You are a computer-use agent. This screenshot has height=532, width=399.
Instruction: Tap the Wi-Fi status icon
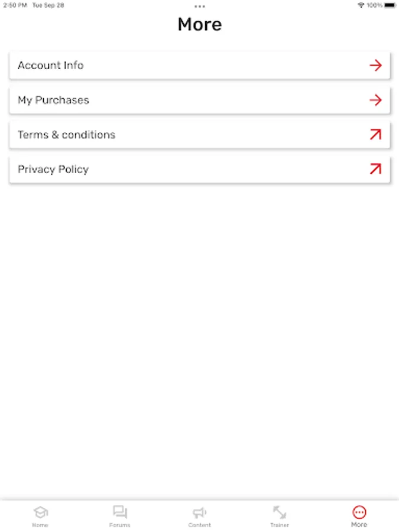[361, 5]
